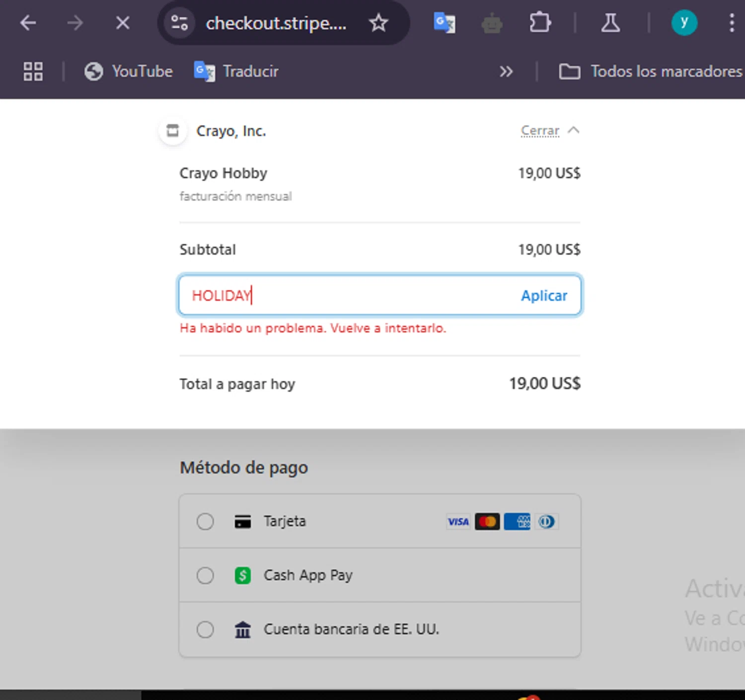Click the promo error message text
Image resolution: width=745 pixels, height=700 pixels.
coord(313,328)
